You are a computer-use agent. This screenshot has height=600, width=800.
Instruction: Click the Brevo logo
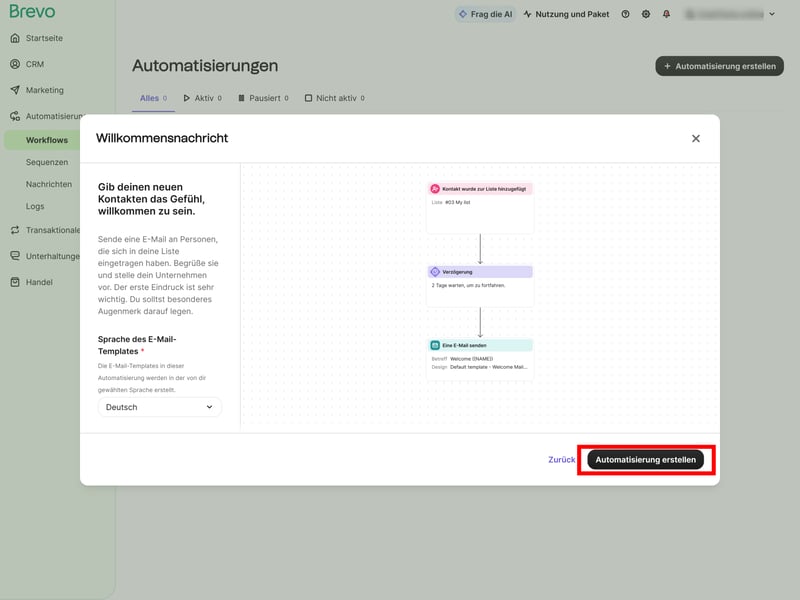(x=33, y=12)
